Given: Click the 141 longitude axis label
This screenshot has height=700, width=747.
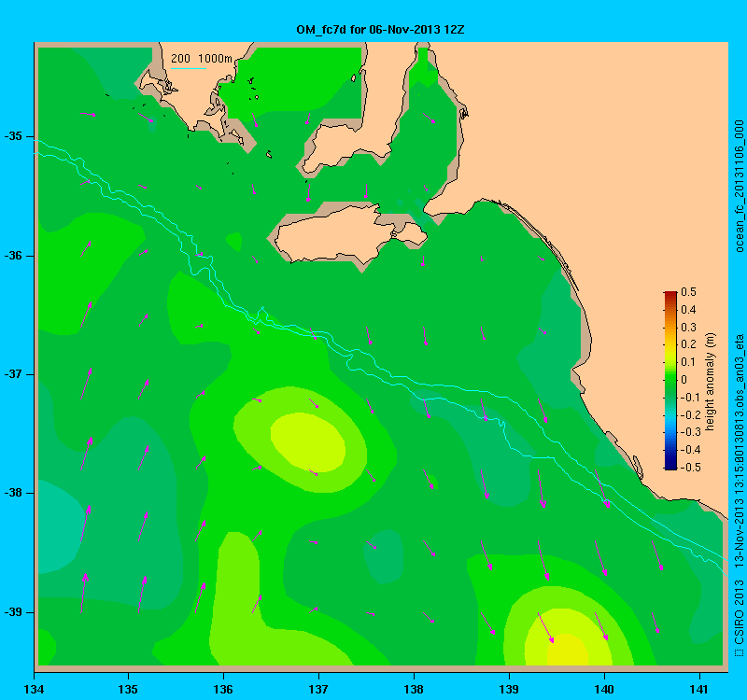Looking at the screenshot, I should 699,689.
